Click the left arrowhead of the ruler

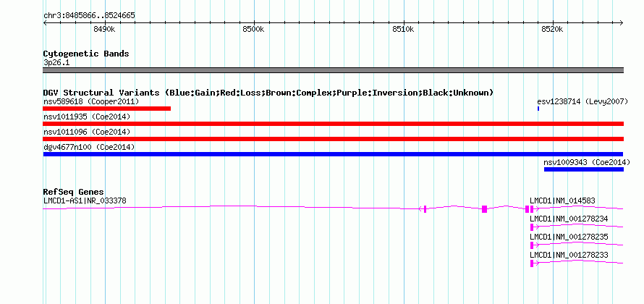[x=45, y=22]
